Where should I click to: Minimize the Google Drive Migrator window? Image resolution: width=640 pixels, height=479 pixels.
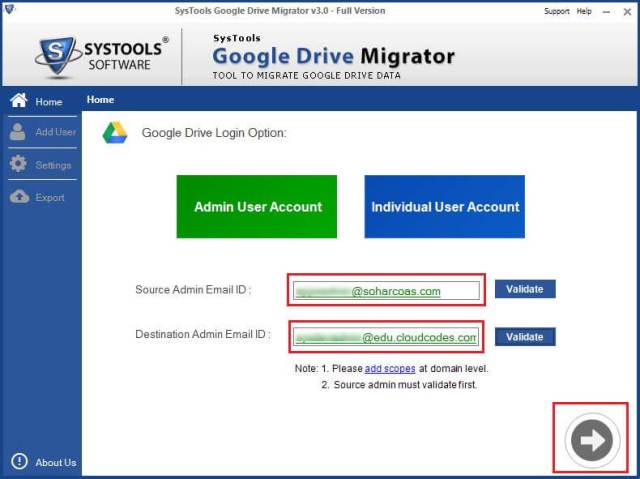607,12
